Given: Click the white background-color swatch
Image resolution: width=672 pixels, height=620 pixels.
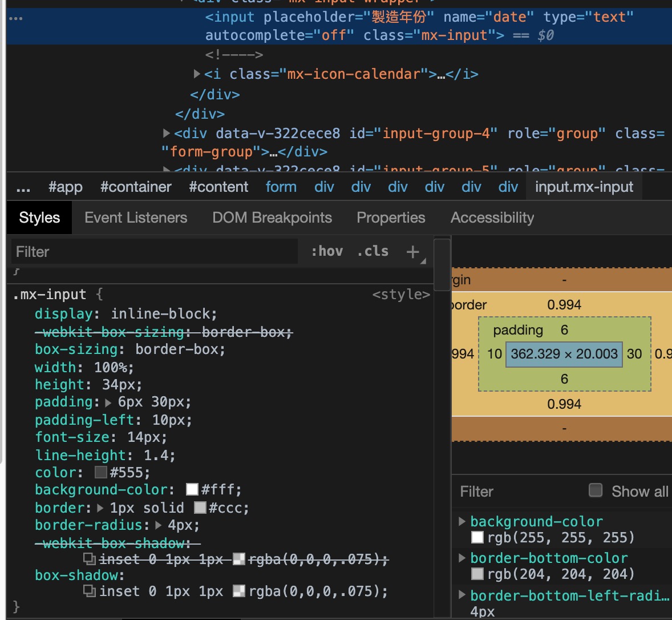Looking at the screenshot, I should click(192, 489).
